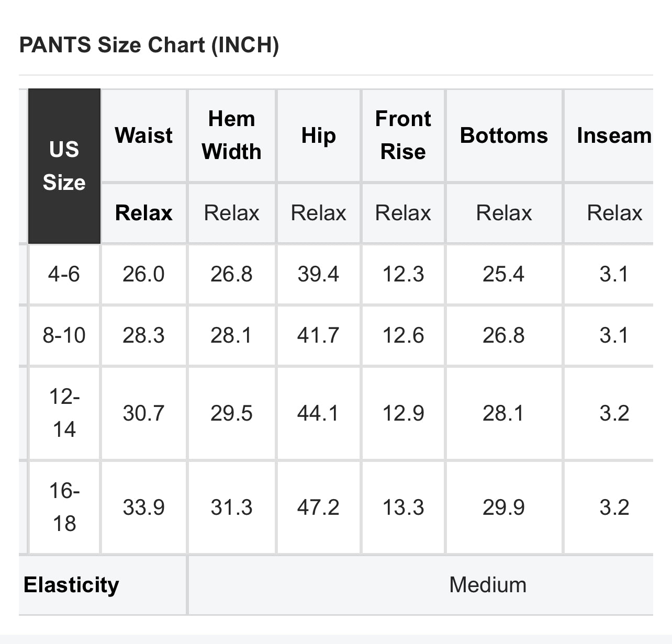Viewport: 672px width, 644px height.
Task: Select the Hip column header
Action: click(318, 135)
